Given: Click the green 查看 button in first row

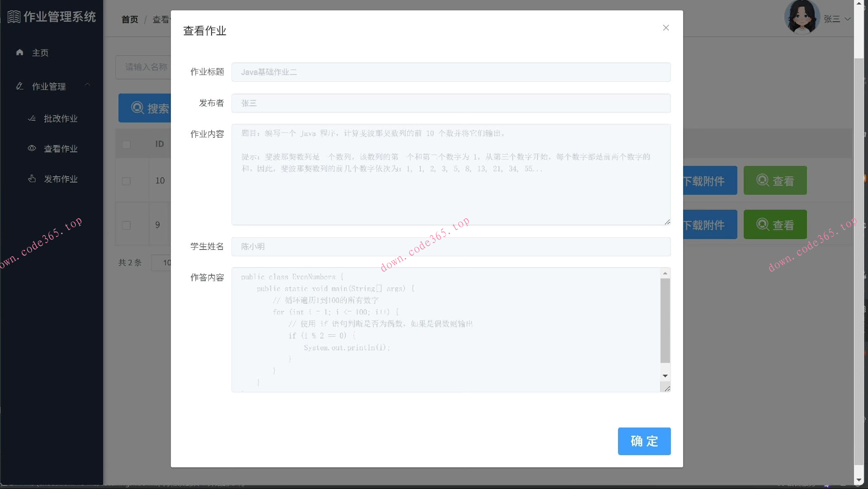Looking at the screenshot, I should [775, 181].
